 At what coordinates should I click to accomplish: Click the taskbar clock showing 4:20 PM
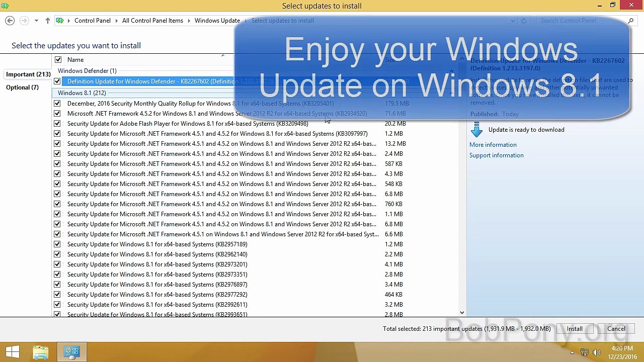click(x=622, y=352)
